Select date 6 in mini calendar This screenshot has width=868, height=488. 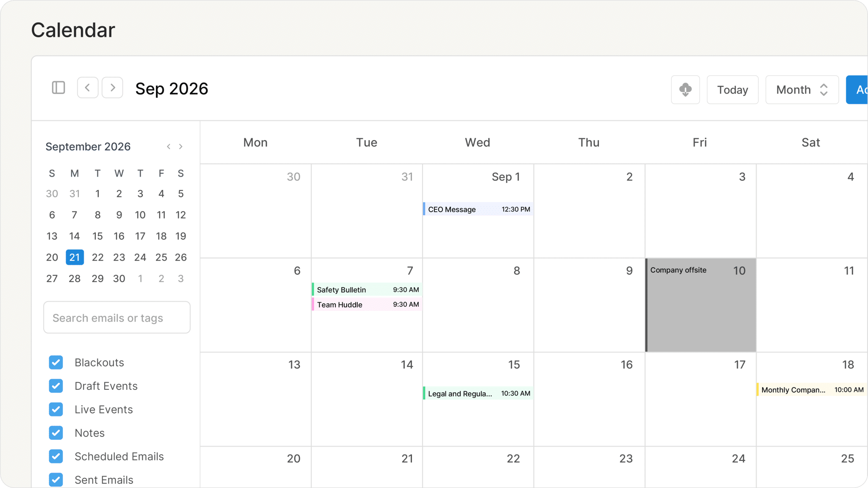pyautogui.click(x=52, y=215)
